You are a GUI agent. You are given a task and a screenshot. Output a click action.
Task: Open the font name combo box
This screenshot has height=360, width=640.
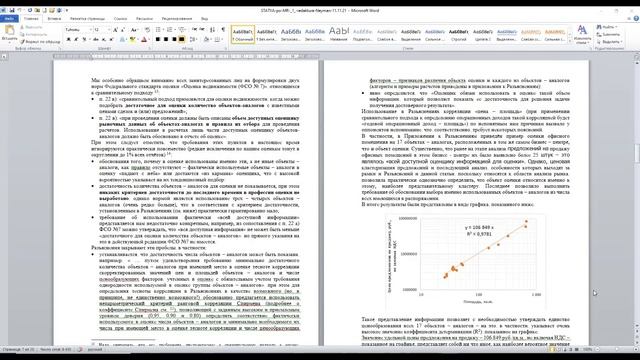pos(78,30)
